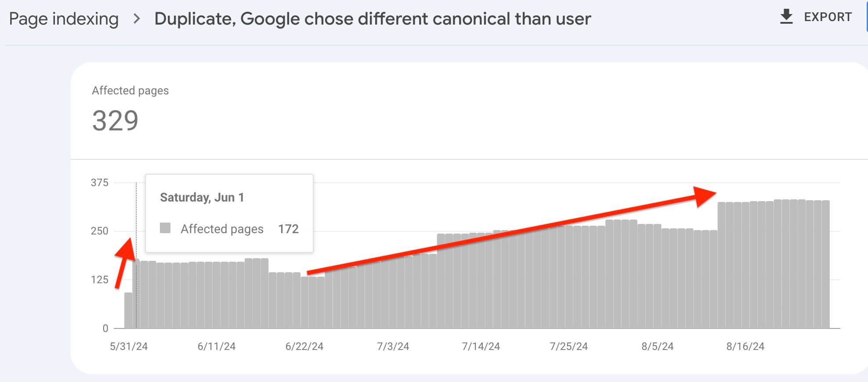
Task: Click the Affected pages 329 count
Action: coord(115,120)
